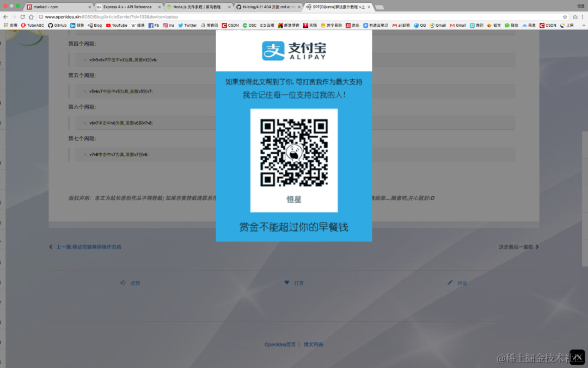This screenshot has width=588, height=368.
Task: Click the 打赏 reward button
Action: coord(294,283)
